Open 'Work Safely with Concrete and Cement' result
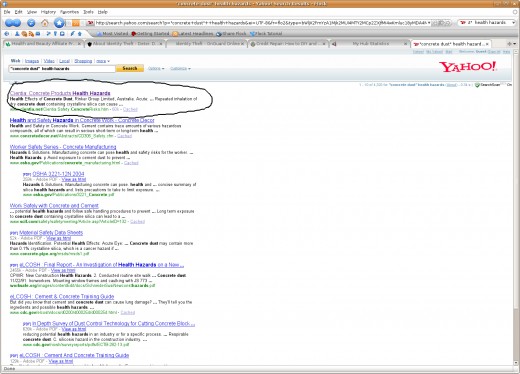This screenshot has height=374, width=520. coord(54,206)
